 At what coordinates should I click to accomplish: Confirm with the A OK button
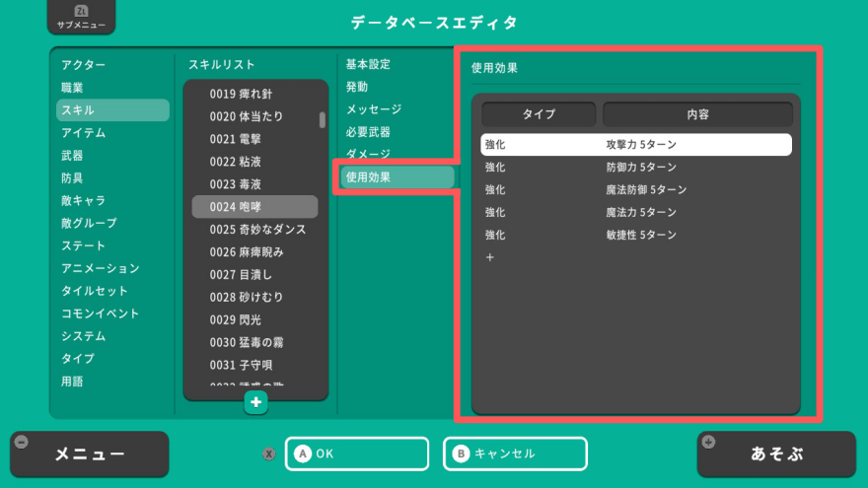(x=357, y=453)
